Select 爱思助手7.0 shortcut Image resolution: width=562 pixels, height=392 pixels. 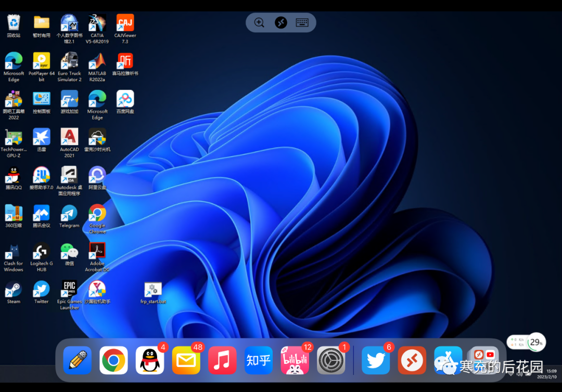(42, 178)
